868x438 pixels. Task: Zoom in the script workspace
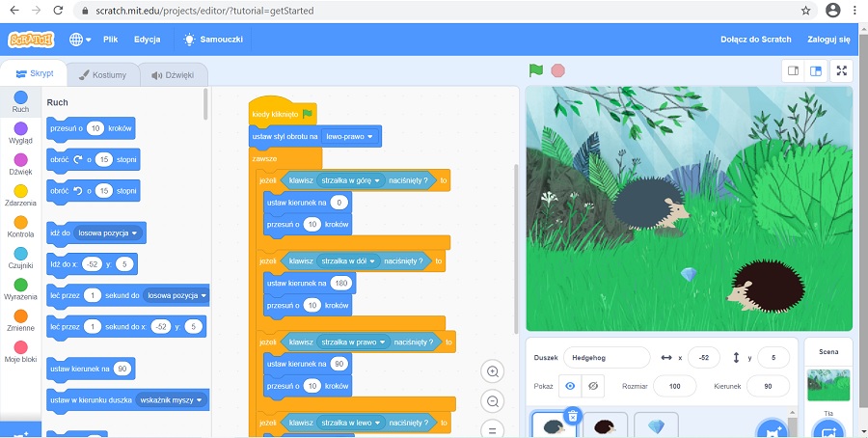pos(492,371)
